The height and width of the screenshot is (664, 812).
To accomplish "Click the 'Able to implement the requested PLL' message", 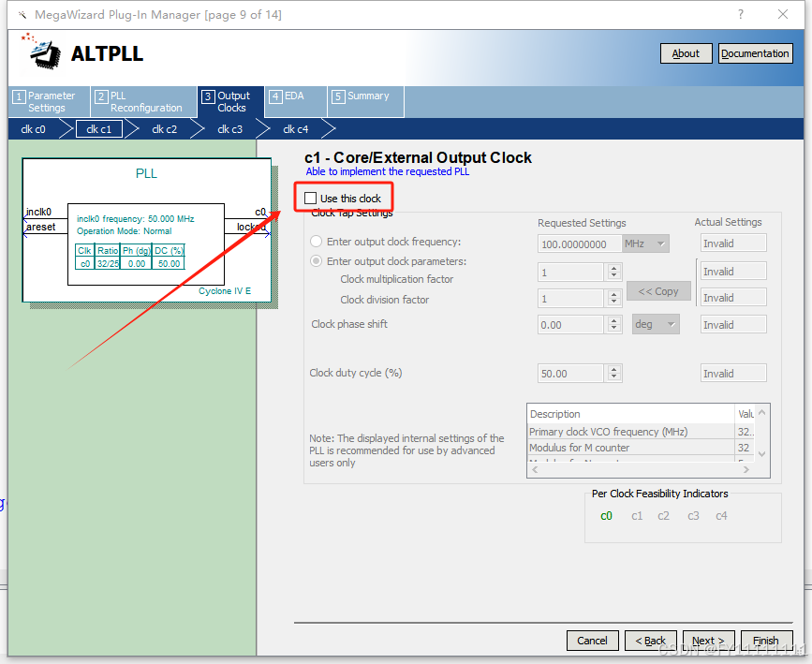I will click(388, 171).
